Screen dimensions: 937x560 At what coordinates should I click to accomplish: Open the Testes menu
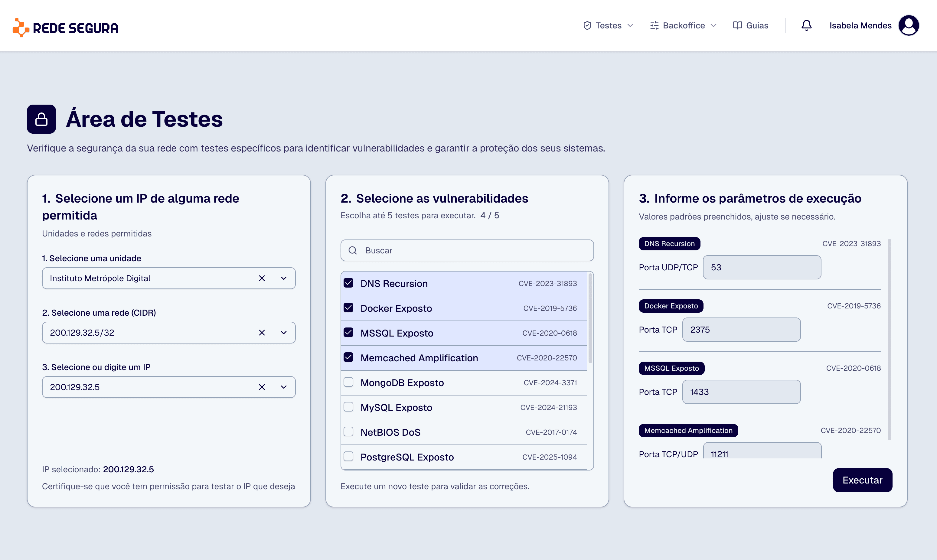(608, 26)
